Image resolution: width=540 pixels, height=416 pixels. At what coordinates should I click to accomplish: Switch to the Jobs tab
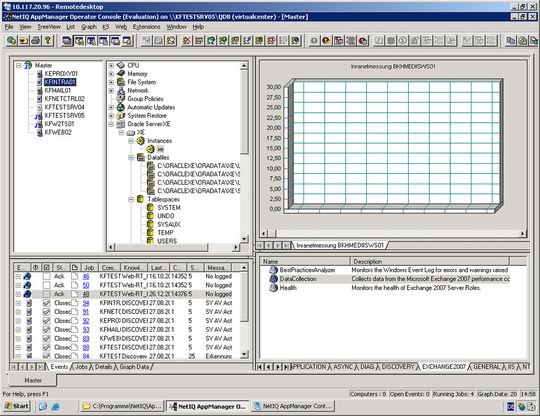(x=81, y=367)
